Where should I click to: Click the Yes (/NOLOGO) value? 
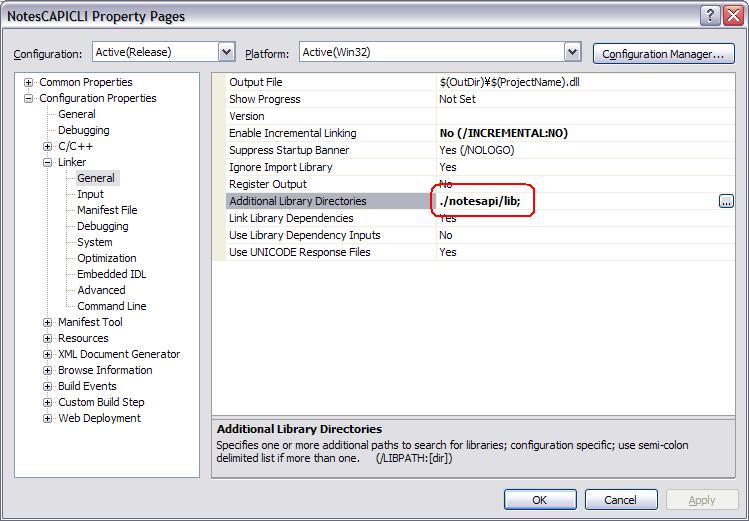click(x=476, y=150)
